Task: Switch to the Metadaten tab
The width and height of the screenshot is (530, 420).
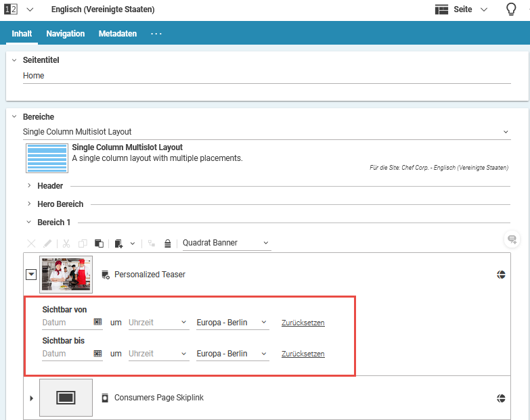Action: tap(117, 34)
